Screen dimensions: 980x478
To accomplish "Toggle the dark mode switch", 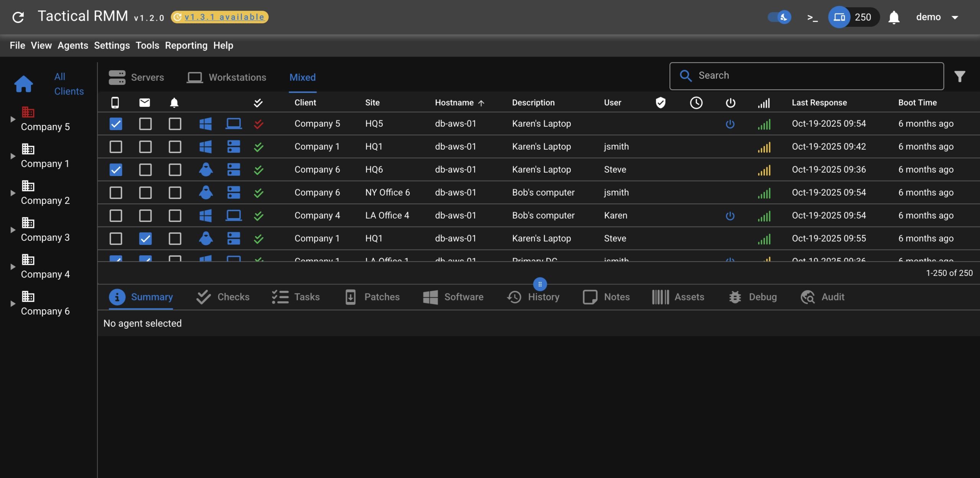I will (x=779, y=17).
